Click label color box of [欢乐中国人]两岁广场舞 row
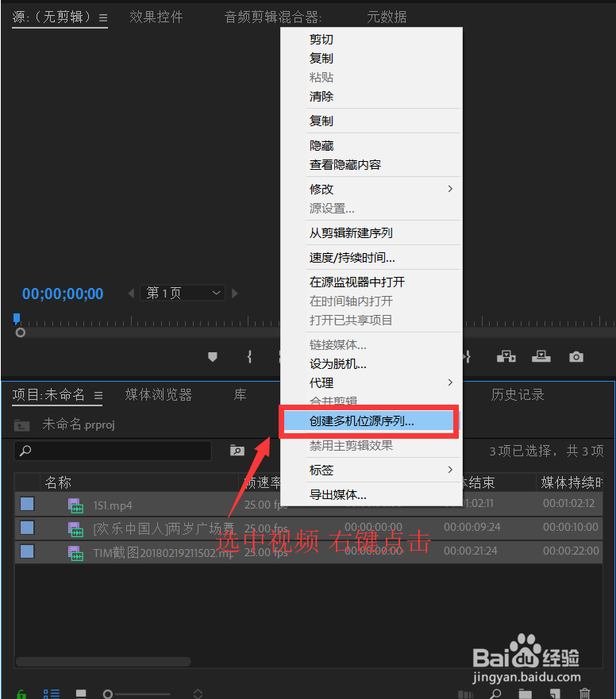The width and height of the screenshot is (616, 699). [27, 528]
